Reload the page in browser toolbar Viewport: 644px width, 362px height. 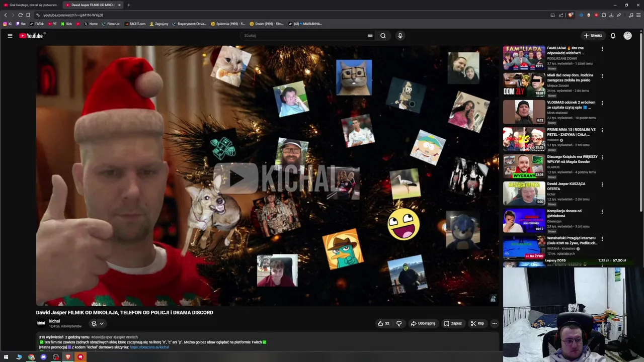point(21,15)
